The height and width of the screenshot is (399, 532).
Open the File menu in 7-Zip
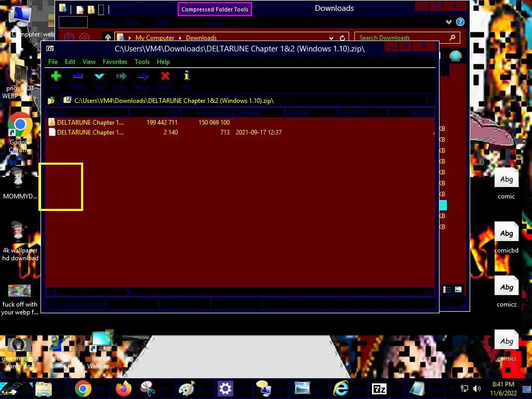[x=53, y=62]
